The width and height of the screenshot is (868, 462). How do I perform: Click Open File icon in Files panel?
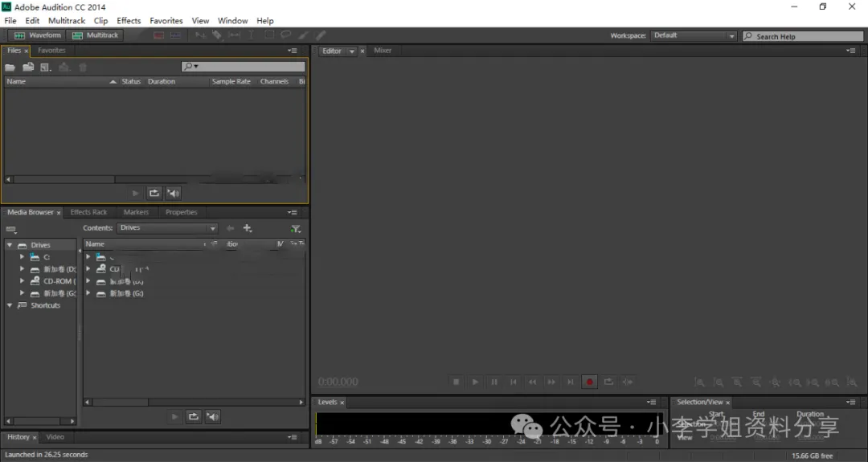click(x=10, y=67)
